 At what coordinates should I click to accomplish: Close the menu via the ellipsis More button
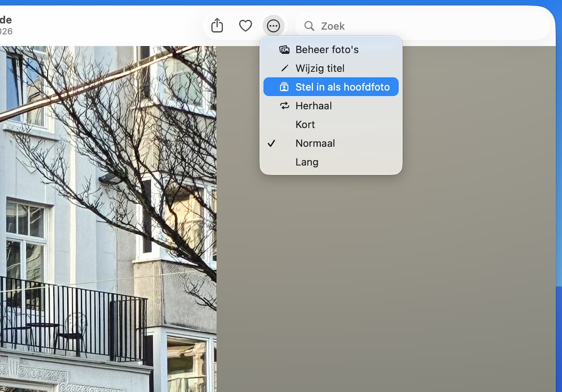(x=274, y=26)
